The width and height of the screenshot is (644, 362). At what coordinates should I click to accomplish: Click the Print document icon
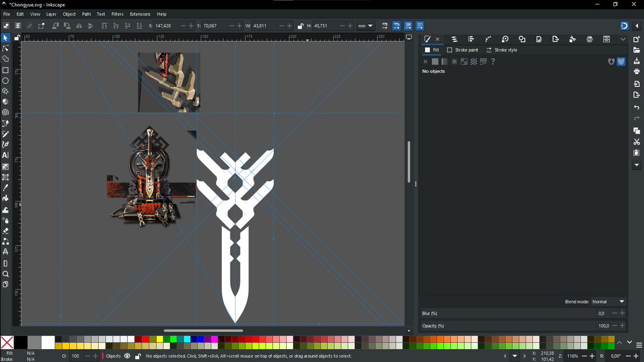636,71
